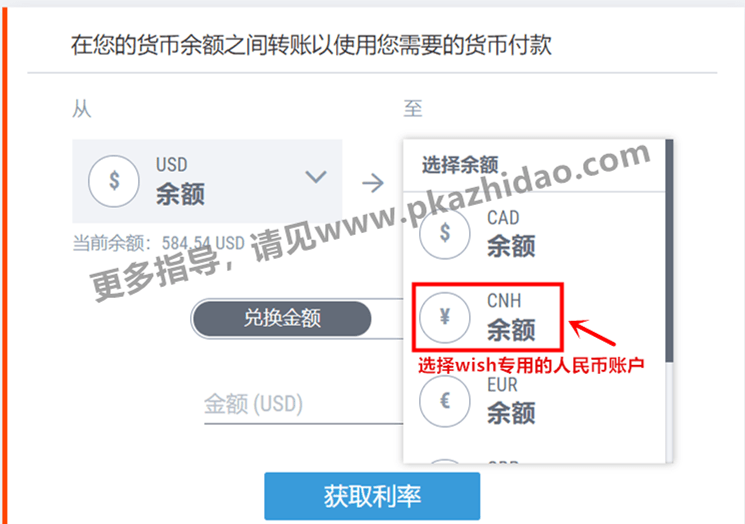Toggle the 兑换金额 pill switch

[x=297, y=318]
